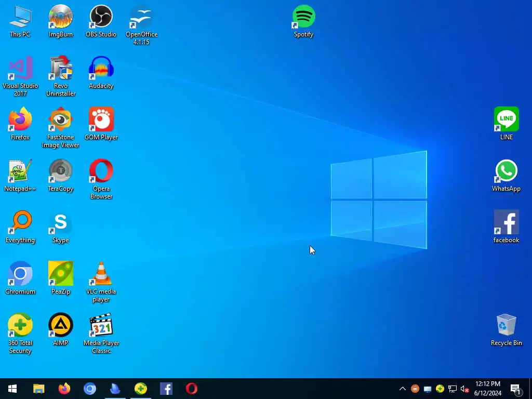This screenshot has height=399, width=532.
Task: Select the Revo Uninstaller shortcut
Action: pyautogui.click(x=60, y=76)
